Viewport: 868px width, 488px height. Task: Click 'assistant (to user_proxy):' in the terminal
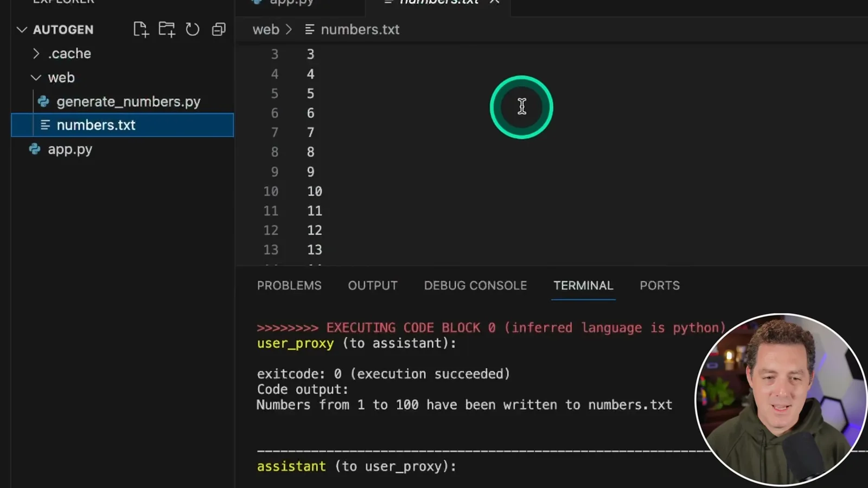[x=356, y=466]
